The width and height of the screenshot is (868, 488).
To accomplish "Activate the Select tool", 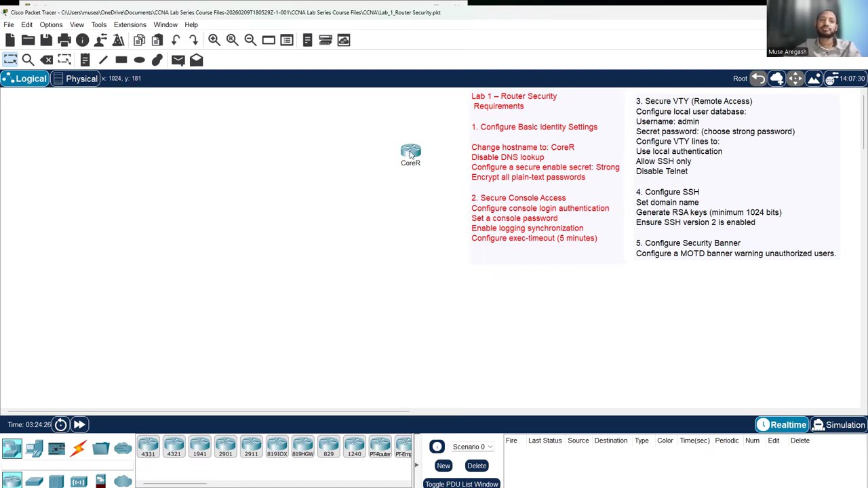I will tap(10, 60).
